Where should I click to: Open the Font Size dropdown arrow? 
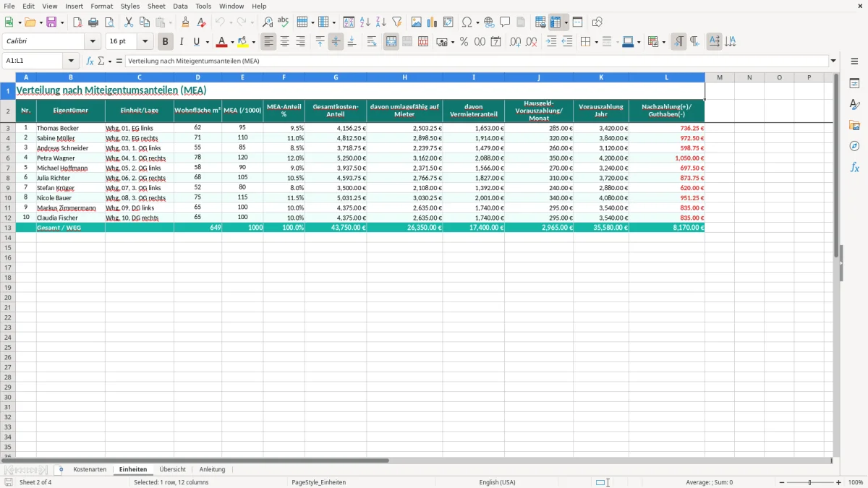[x=145, y=42]
